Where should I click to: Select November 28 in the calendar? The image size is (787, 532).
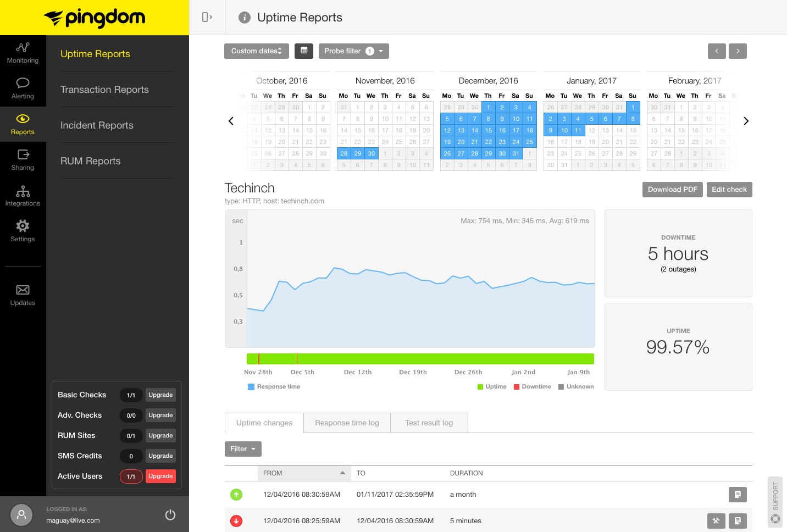click(x=344, y=154)
